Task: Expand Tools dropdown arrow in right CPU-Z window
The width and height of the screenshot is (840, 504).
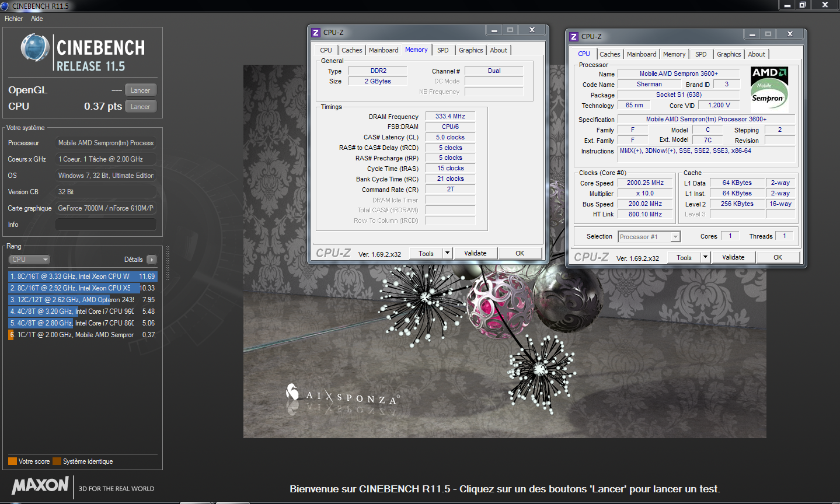Action: [706, 257]
